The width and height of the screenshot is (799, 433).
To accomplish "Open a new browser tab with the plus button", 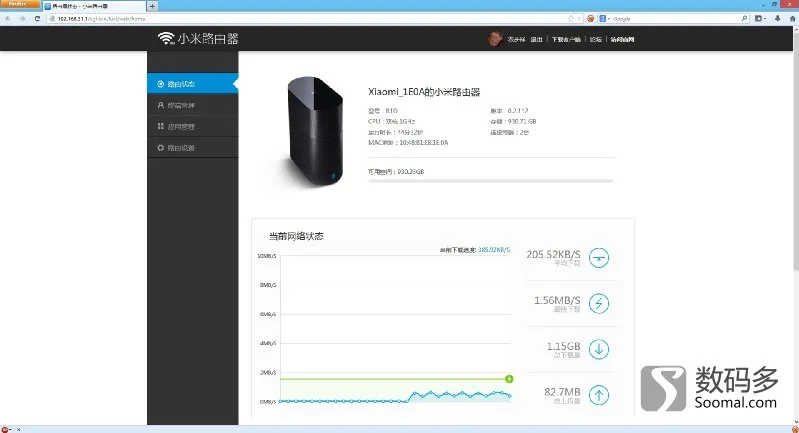I will point(152,6).
